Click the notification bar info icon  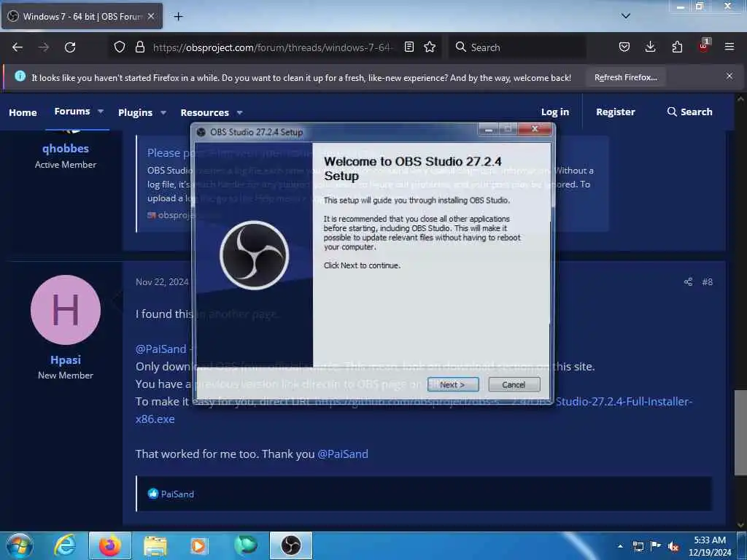point(20,76)
